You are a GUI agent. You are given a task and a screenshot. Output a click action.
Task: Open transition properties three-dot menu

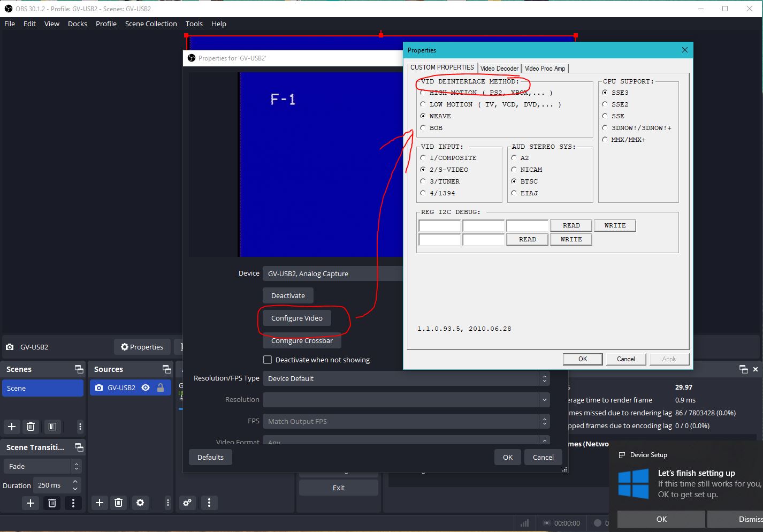coord(73,503)
